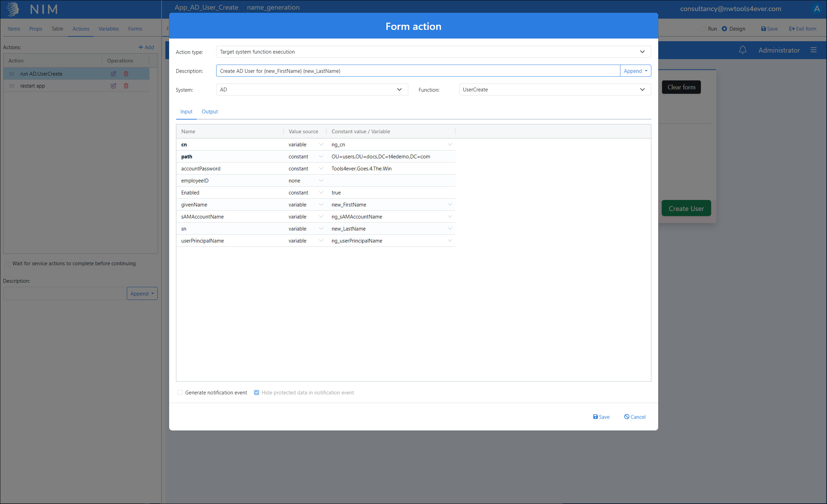Switch to the Output tab

[x=210, y=112]
